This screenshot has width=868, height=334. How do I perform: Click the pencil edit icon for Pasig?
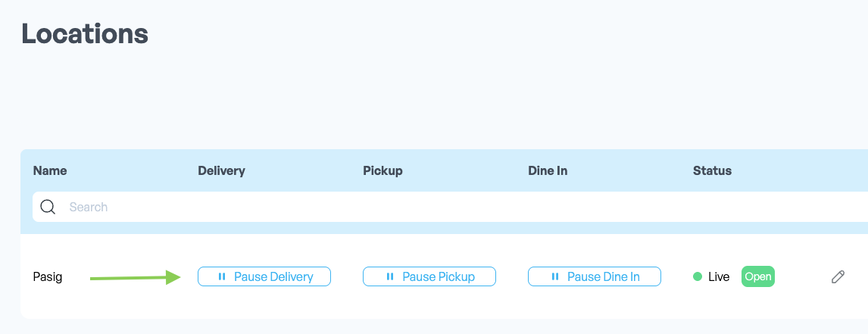pos(838,277)
